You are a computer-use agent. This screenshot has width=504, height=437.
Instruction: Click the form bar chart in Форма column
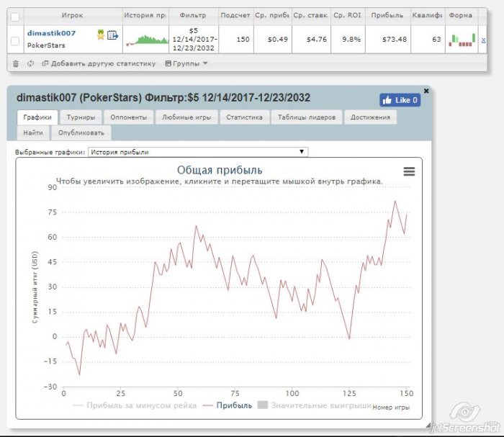(x=462, y=40)
